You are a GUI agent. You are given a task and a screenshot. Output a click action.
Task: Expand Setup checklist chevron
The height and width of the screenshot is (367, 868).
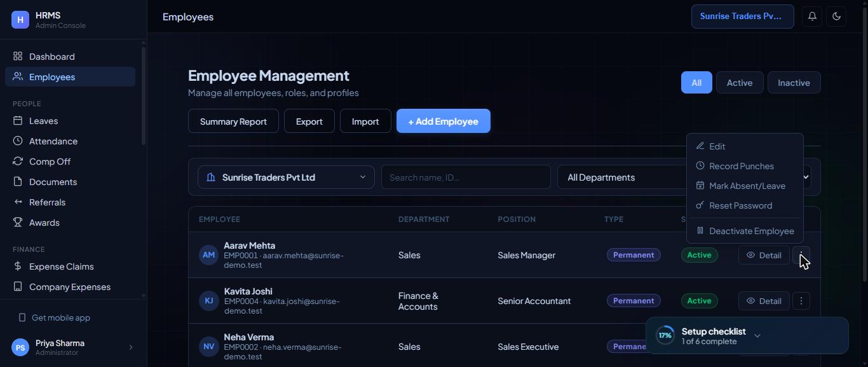pyautogui.click(x=757, y=336)
